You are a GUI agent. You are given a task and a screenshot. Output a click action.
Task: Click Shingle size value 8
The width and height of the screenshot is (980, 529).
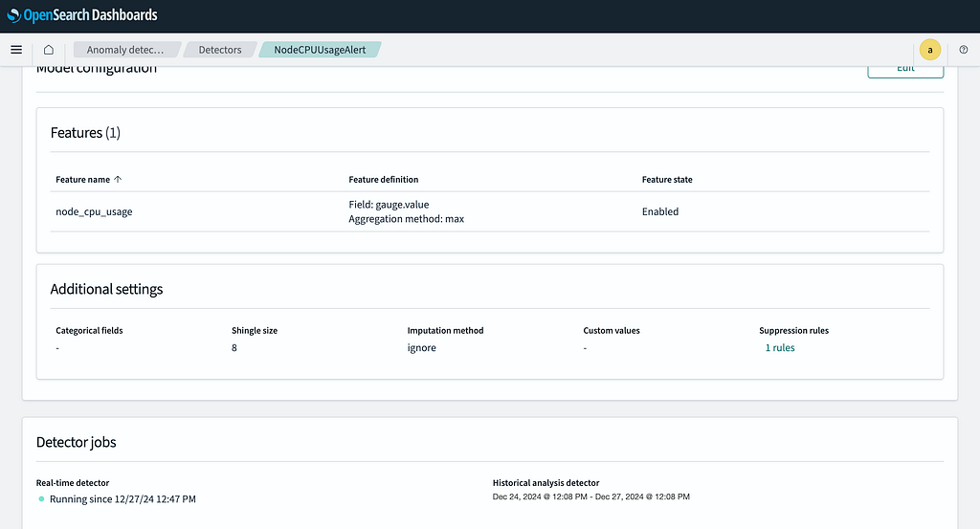pyautogui.click(x=234, y=348)
